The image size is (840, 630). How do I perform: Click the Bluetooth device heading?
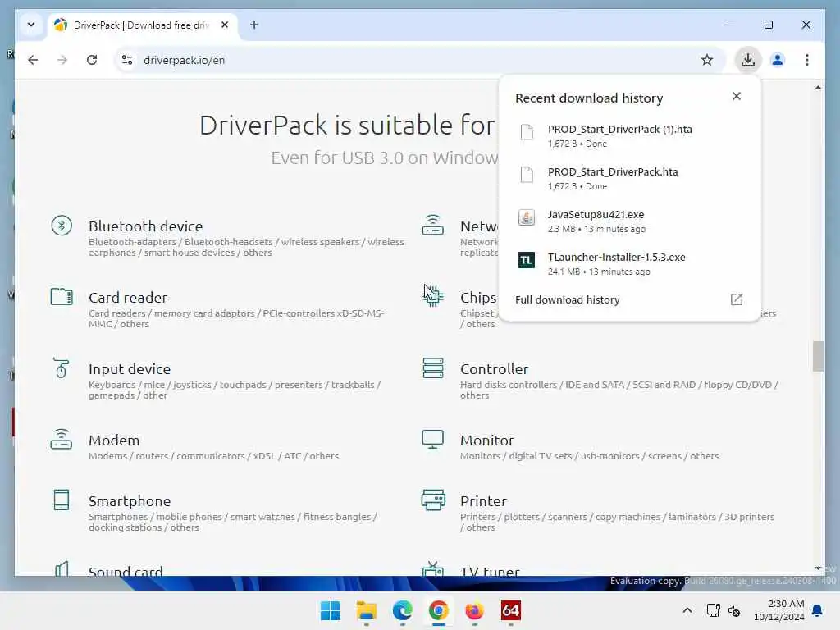pos(146,226)
